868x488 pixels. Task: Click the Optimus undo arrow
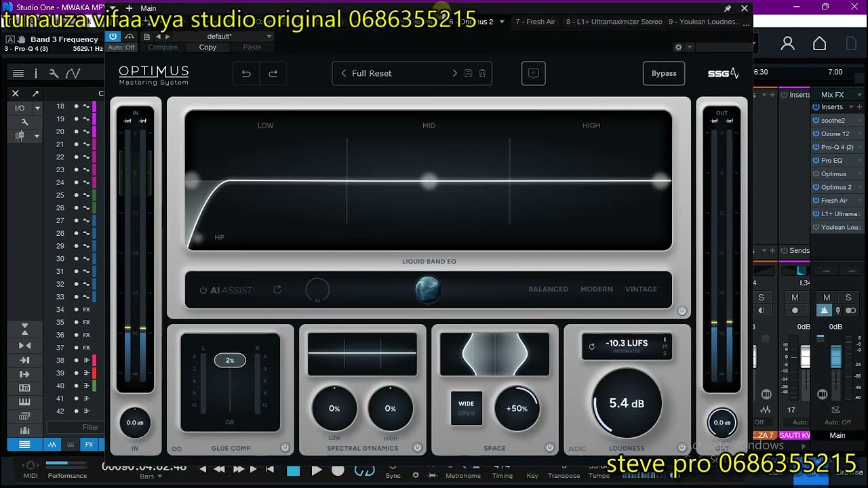point(246,73)
